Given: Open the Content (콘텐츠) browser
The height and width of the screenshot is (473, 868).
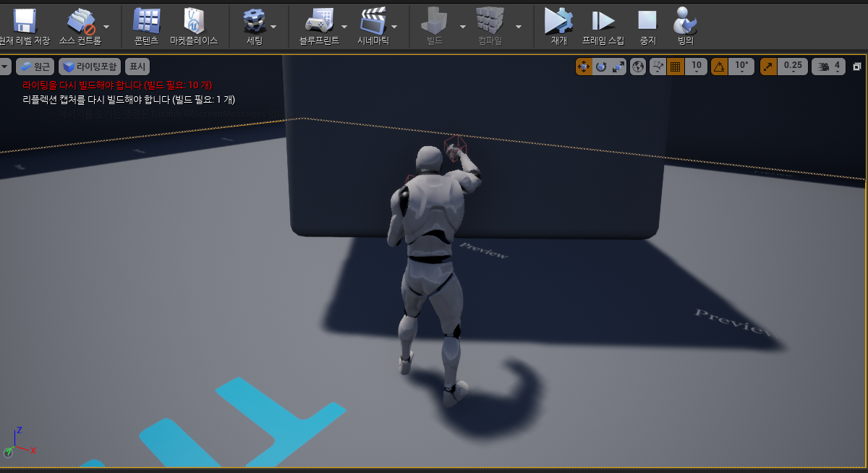Looking at the screenshot, I should point(147,27).
